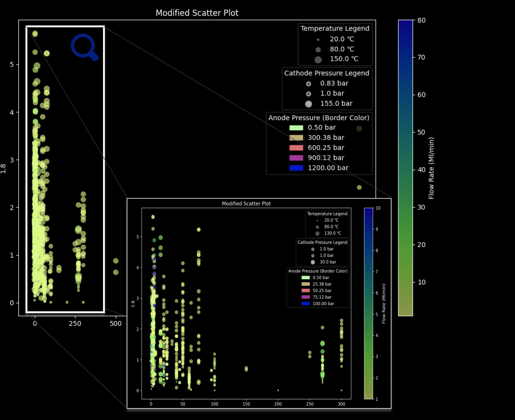Pick the green 0.50 bar anode swatch in main legend
The width and height of the screenshot is (515, 420).
(x=296, y=128)
